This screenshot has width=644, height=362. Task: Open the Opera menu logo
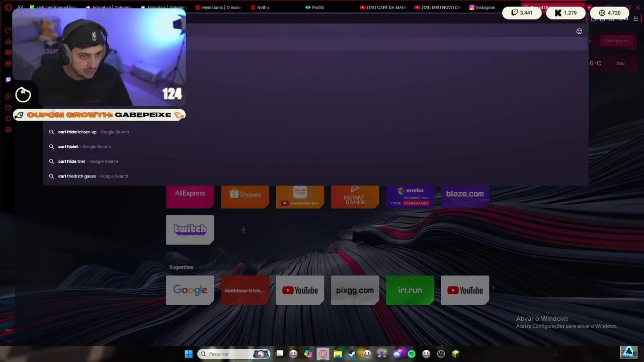click(8, 8)
